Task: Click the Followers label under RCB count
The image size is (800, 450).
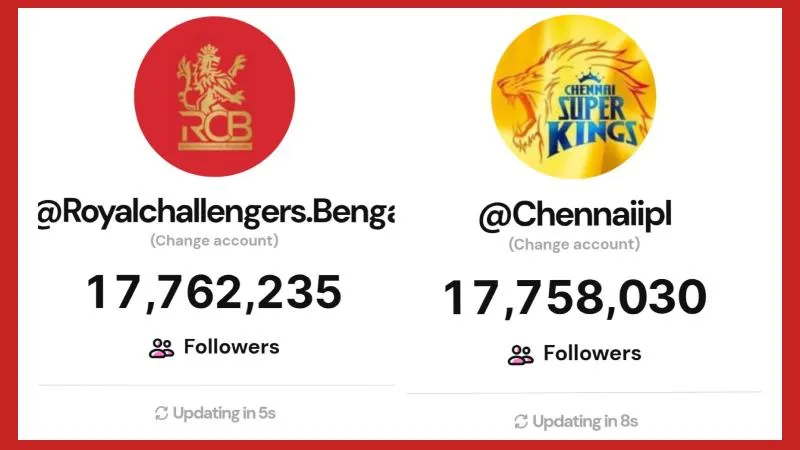Action: (232, 347)
